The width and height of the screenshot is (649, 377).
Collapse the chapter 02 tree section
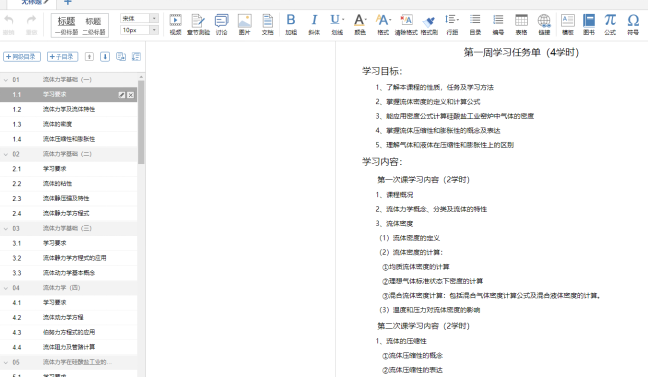pos(6,154)
